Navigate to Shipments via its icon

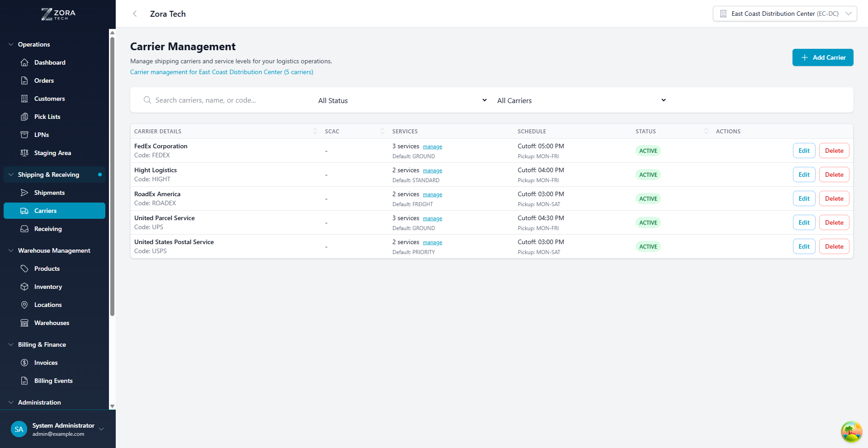(25, 193)
